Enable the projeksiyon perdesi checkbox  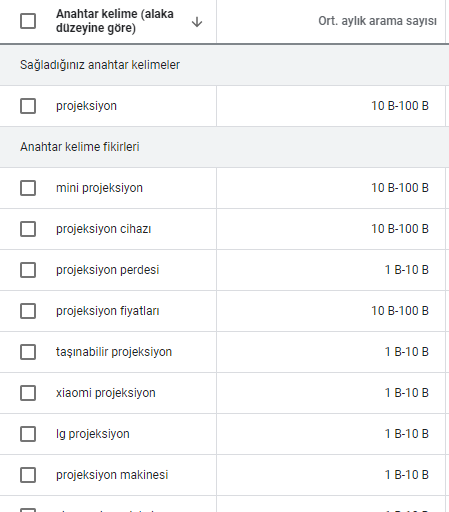point(28,270)
